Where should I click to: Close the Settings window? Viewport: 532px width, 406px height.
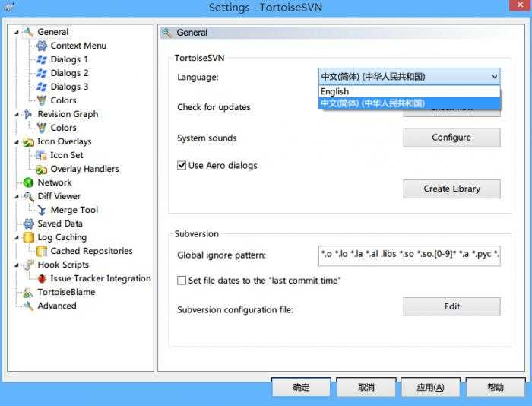[520, 5]
